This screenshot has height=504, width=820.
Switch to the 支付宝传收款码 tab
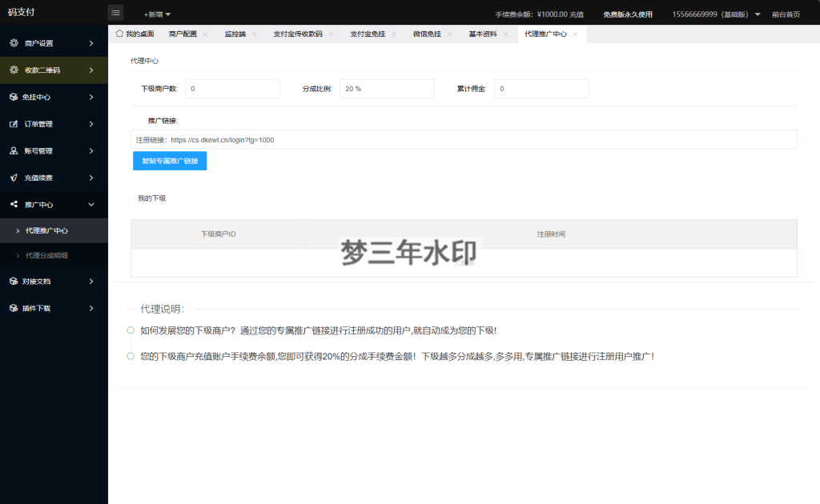[x=298, y=34]
